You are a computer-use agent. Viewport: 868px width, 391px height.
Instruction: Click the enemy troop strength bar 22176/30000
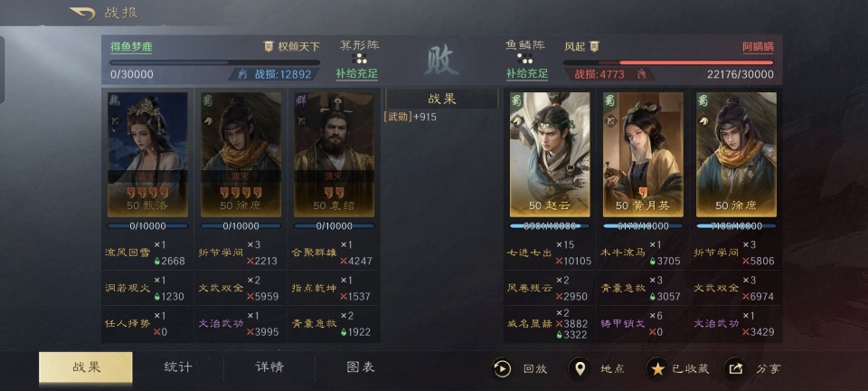669,62
